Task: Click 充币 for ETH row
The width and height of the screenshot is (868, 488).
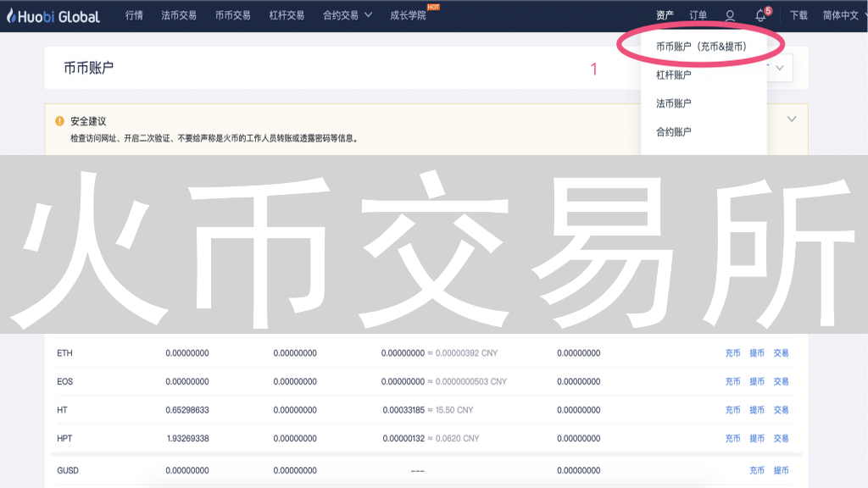Action: (x=733, y=353)
